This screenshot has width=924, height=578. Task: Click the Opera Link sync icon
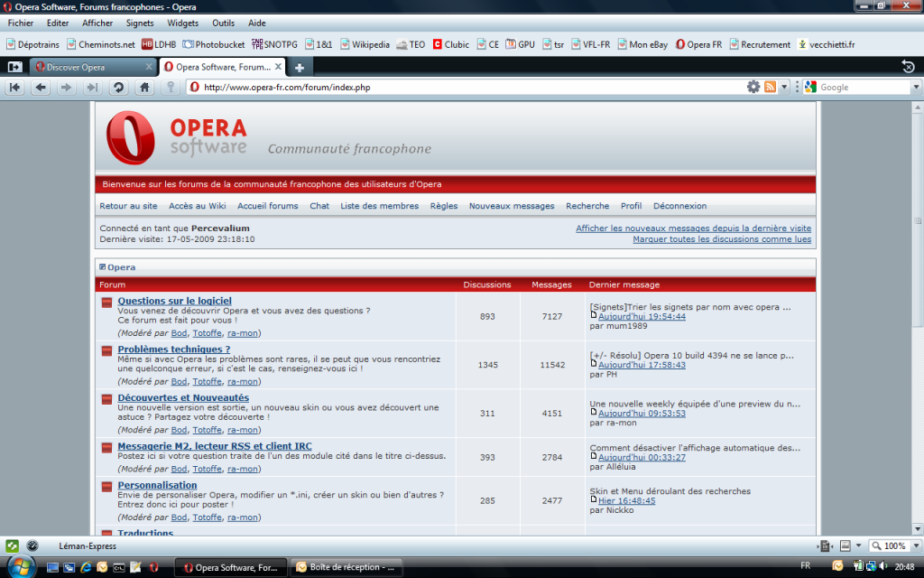point(13,546)
